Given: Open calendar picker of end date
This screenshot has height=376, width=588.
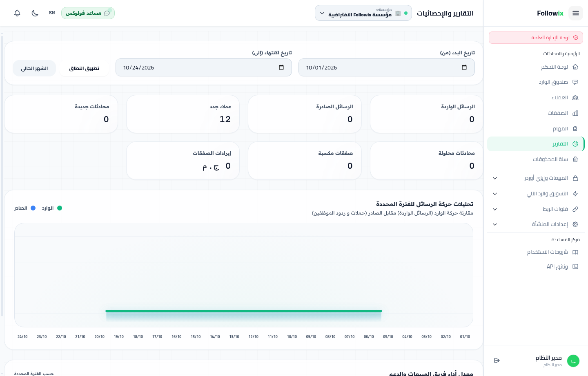Looking at the screenshot, I should (281, 67).
